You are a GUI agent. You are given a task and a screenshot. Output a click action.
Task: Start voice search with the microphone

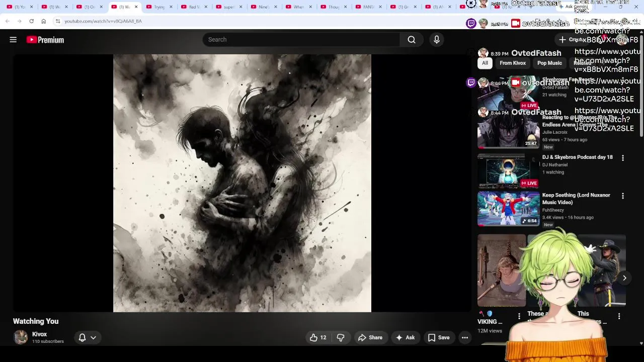(x=437, y=40)
